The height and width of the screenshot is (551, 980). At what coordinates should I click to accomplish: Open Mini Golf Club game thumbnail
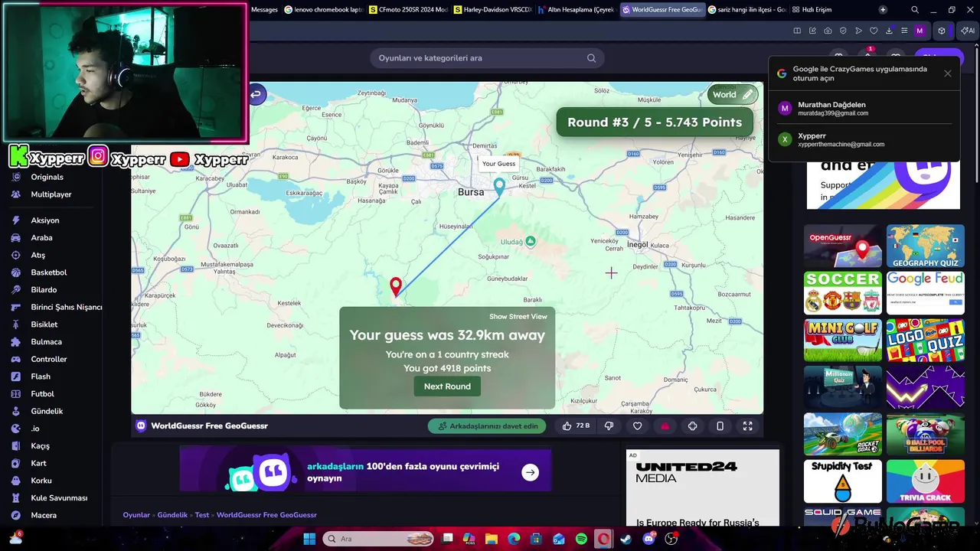(x=843, y=340)
